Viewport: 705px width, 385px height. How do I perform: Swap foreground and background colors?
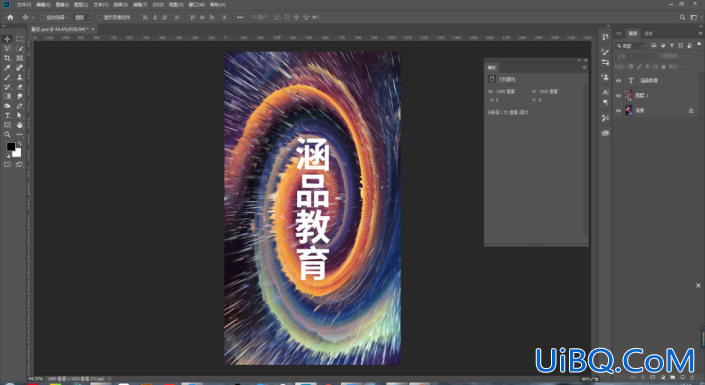(x=19, y=144)
